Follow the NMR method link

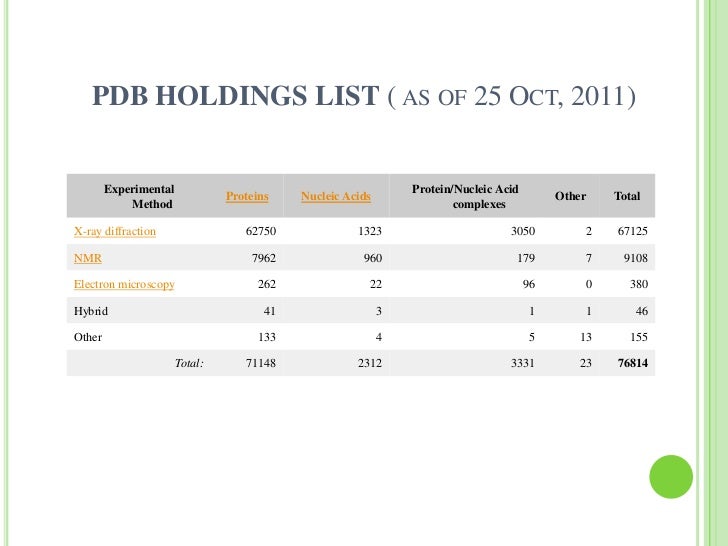[x=88, y=258]
